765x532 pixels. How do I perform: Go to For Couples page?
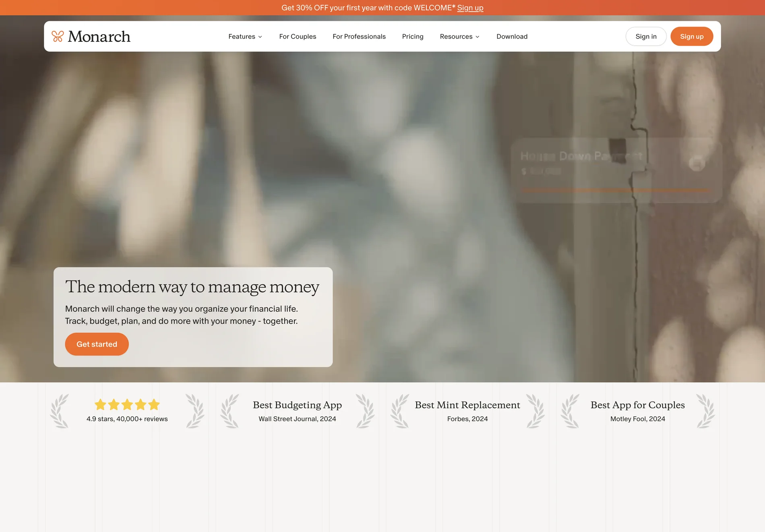[x=298, y=37]
